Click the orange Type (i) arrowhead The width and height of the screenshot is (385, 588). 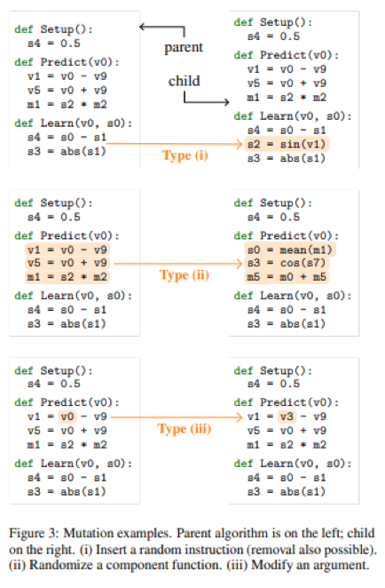coord(240,144)
